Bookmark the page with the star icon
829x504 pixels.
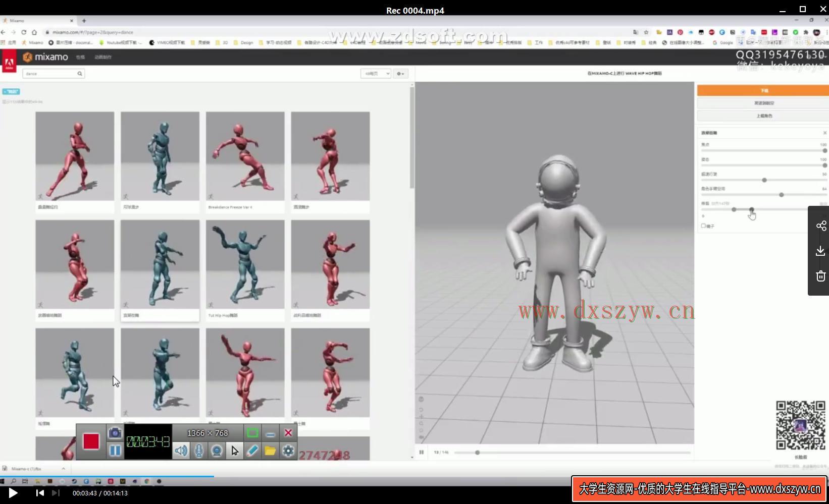(646, 32)
